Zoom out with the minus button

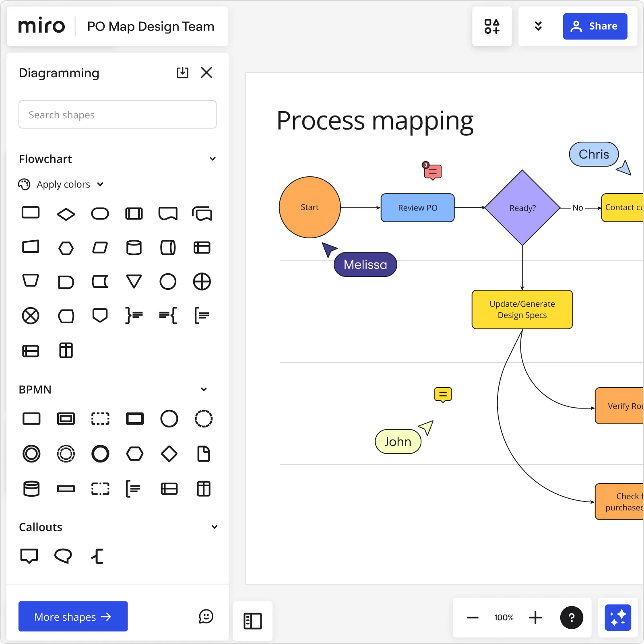tap(473, 617)
